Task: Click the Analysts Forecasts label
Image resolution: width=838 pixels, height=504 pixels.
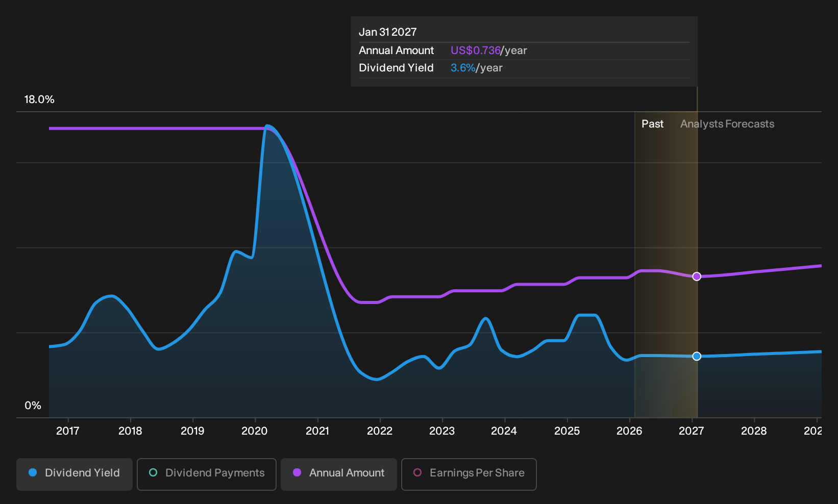Action: pos(727,124)
